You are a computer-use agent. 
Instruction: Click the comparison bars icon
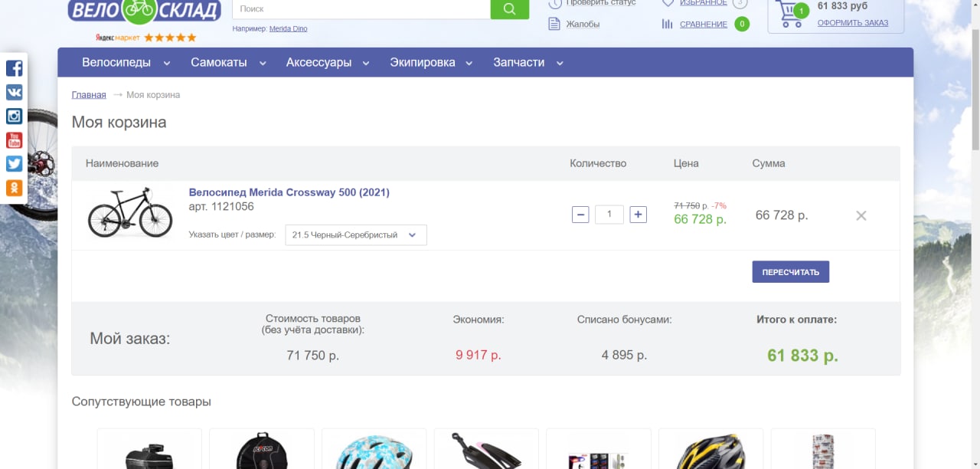pos(667,24)
